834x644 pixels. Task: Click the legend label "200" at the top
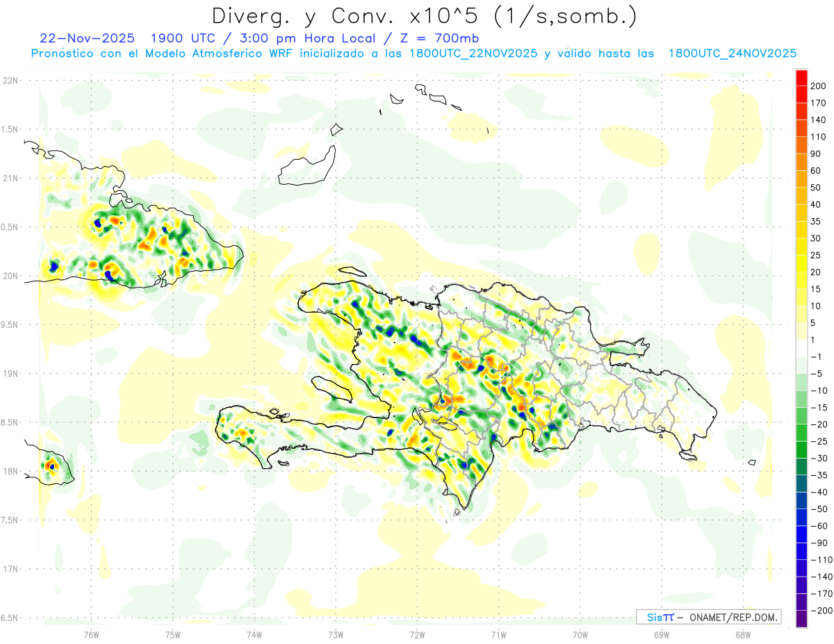coord(818,86)
